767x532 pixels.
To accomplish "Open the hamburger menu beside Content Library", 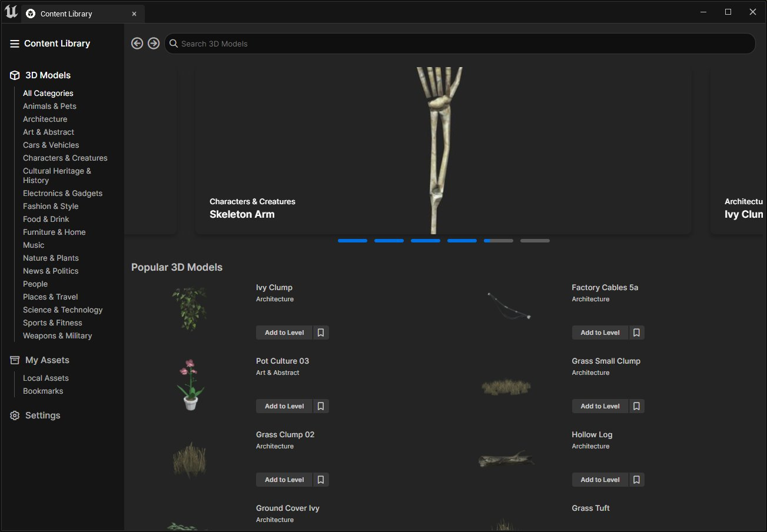I will tap(15, 44).
